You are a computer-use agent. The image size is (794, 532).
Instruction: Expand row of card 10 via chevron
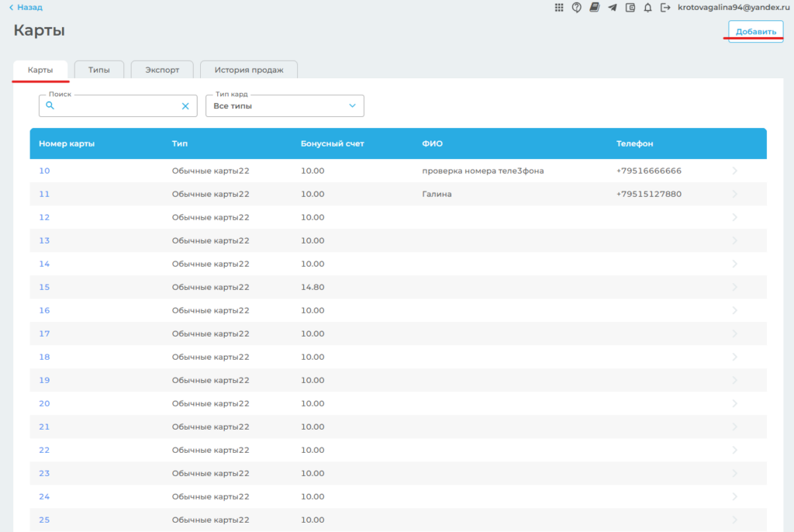click(x=734, y=171)
